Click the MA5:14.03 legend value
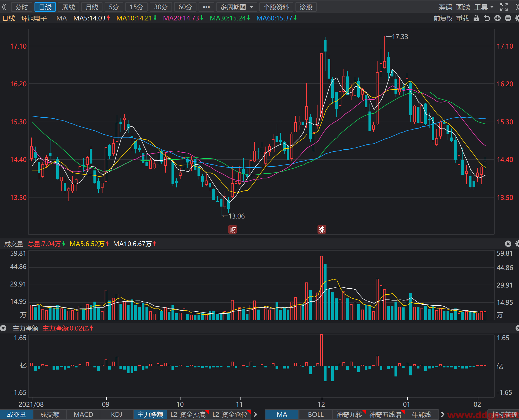Viewport: 519px width, 420px height. [x=92, y=18]
